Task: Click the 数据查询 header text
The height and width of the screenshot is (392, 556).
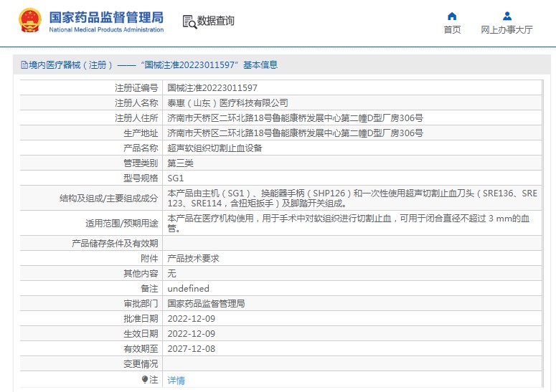Action: coord(216,21)
